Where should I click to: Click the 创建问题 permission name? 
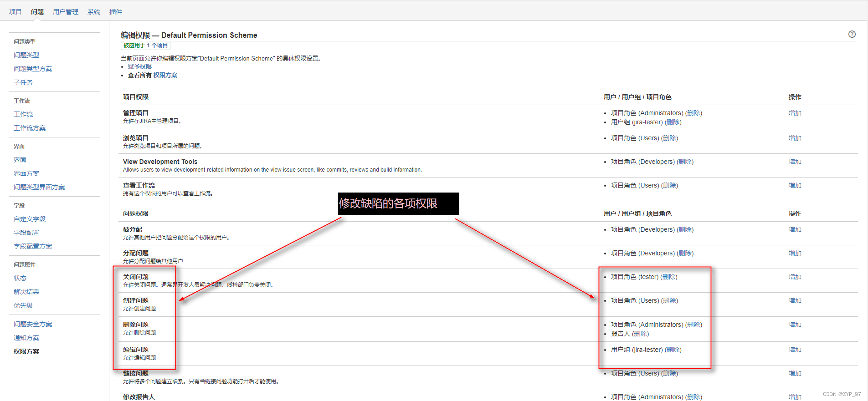click(136, 300)
